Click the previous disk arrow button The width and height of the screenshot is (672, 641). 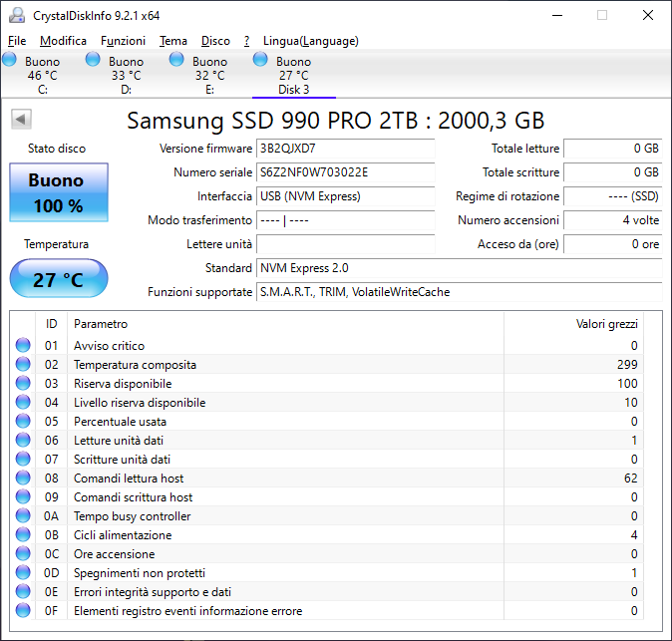(21, 119)
